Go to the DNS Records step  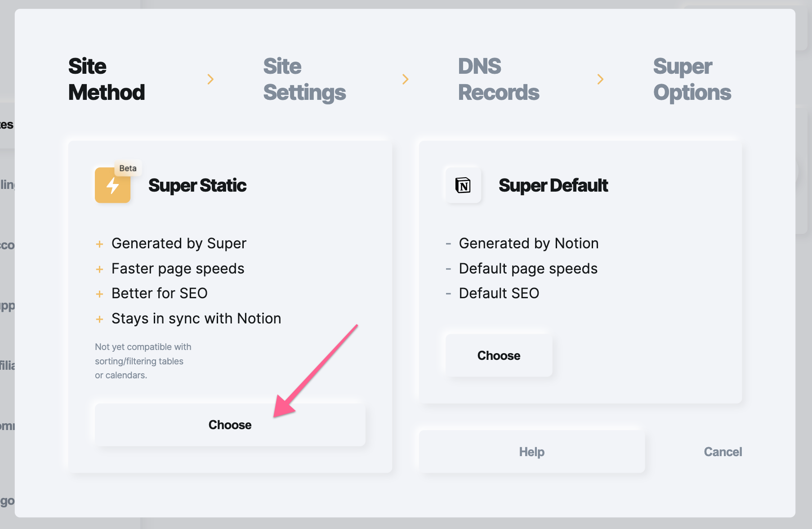(x=499, y=79)
